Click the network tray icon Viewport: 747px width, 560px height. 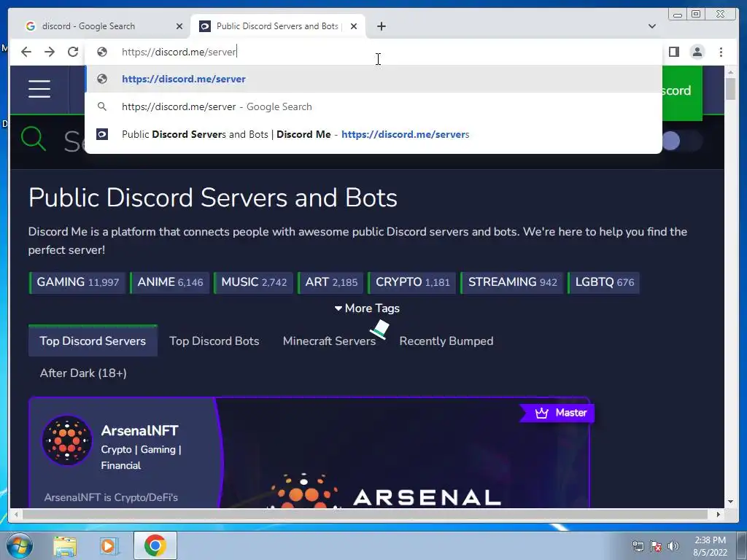point(638,546)
